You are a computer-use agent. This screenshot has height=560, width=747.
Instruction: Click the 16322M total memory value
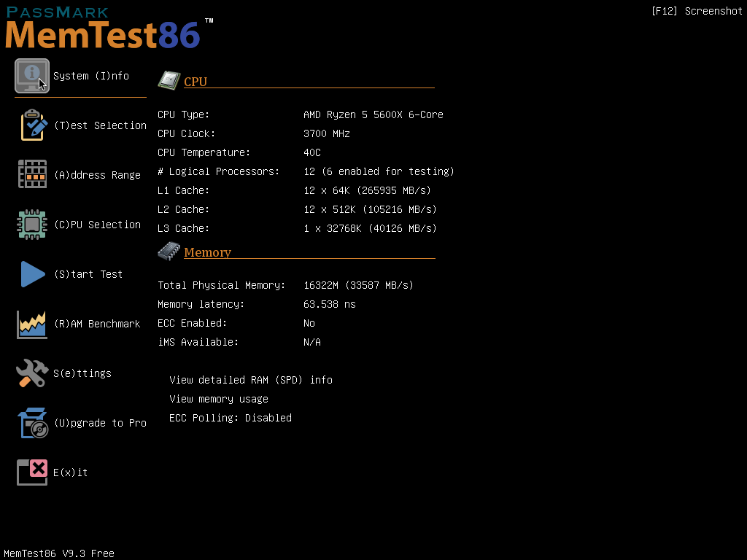click(x=359, y=285)
